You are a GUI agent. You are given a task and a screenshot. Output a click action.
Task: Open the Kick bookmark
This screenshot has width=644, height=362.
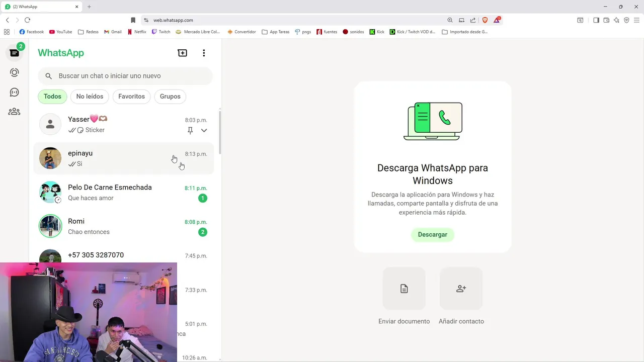[377, 32]
